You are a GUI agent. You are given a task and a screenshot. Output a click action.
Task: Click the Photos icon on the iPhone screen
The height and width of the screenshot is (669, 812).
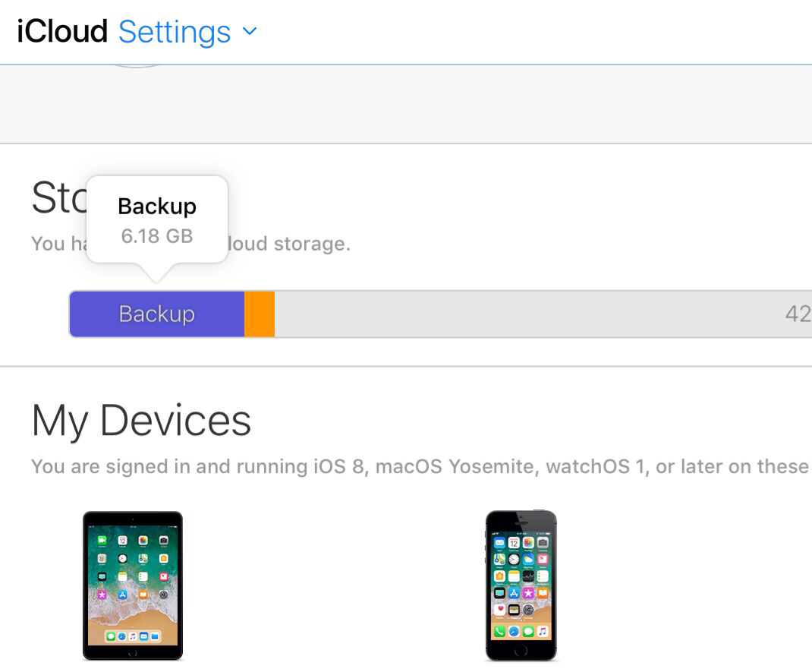click(x=528, y=544)
